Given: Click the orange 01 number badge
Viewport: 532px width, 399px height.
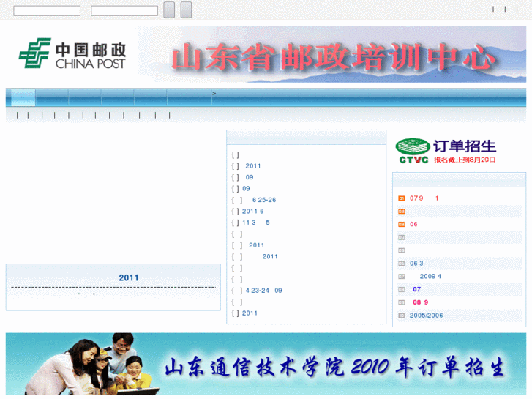Looking at the screenshot, I should 401,198.
